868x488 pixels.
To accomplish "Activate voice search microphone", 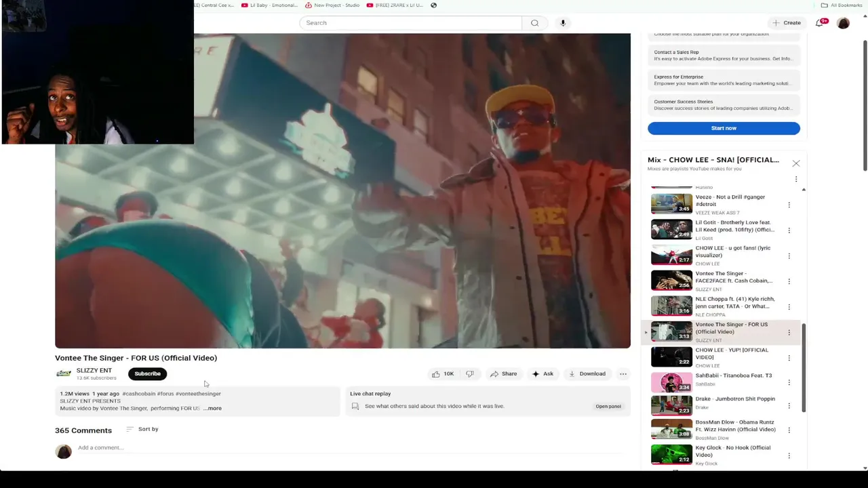I will (x=563, y=23).
